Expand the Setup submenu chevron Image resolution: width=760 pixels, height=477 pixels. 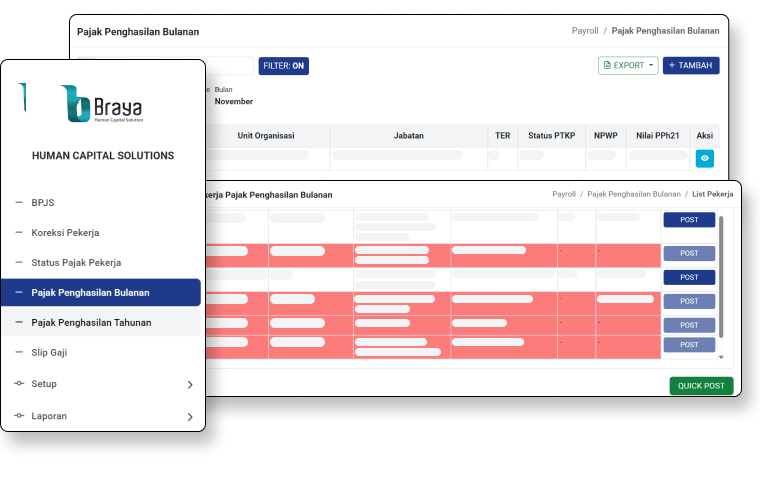(x=190, y=384)
